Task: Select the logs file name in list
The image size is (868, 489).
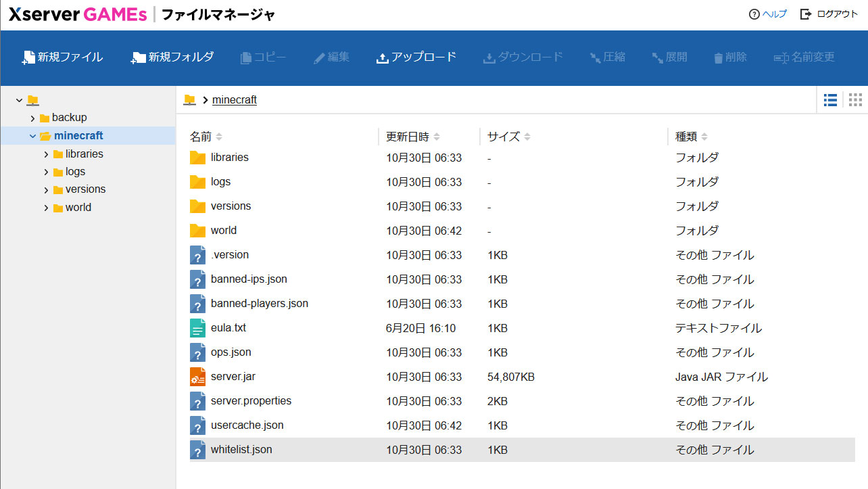Action: click(x=220, y=182)
